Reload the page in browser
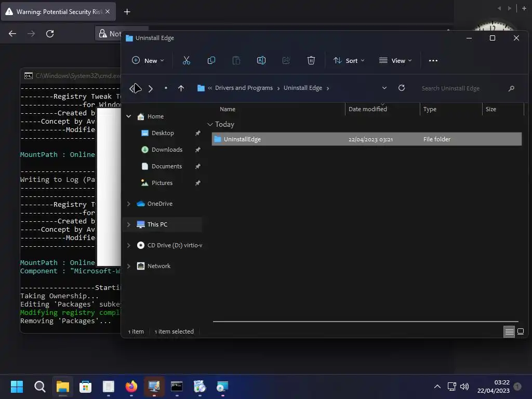Image resolution: width=532 pixels, height=399 pixels. (x=50, y=34)
